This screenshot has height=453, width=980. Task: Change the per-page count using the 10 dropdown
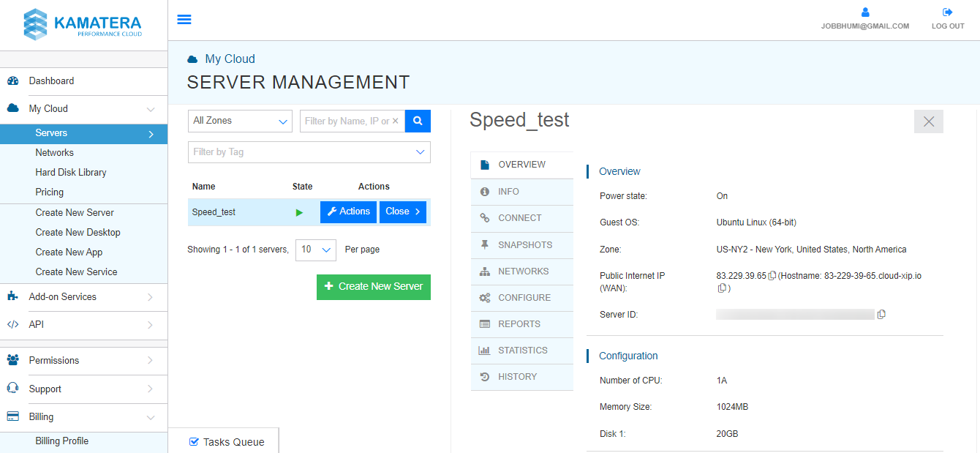315,250
